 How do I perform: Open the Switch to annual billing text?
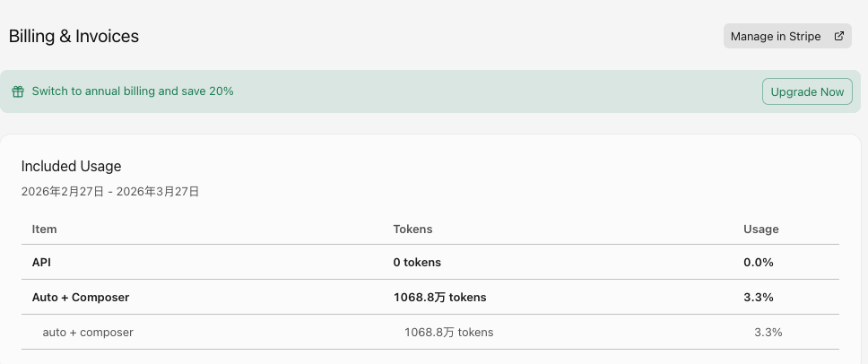(133, 91)
